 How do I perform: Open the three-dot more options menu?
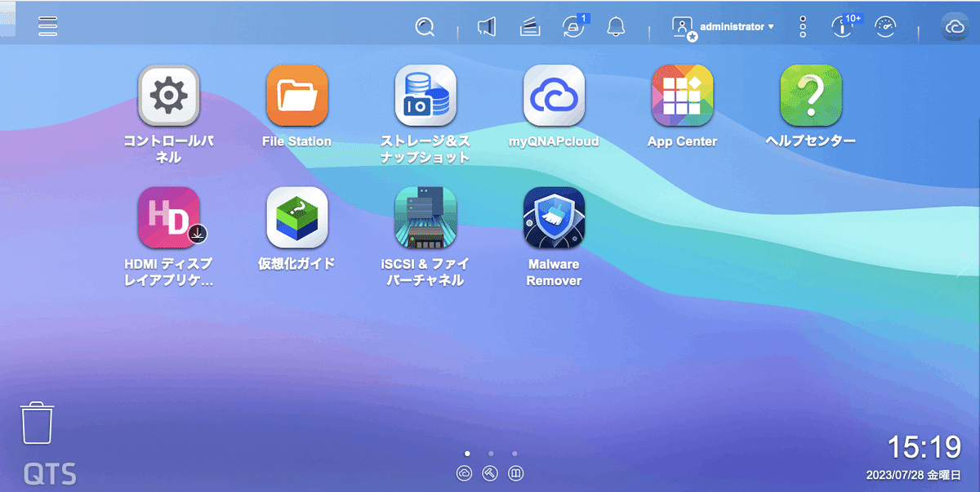[803, 27]
